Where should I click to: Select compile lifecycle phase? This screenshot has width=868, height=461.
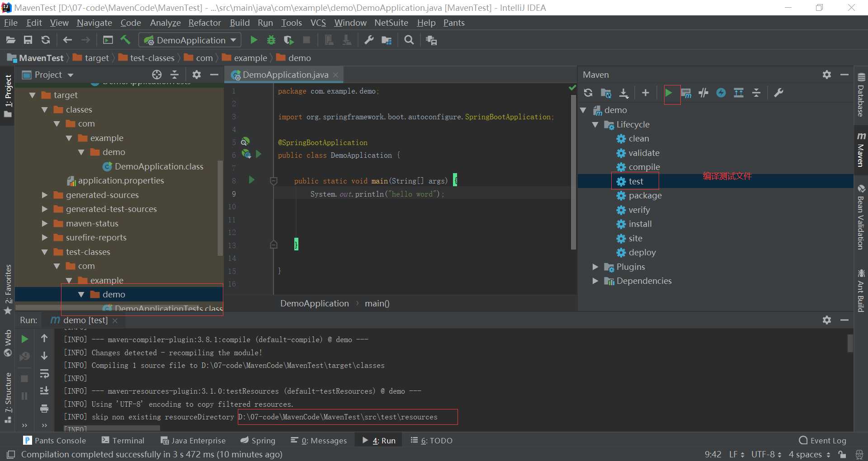[644, 167]
